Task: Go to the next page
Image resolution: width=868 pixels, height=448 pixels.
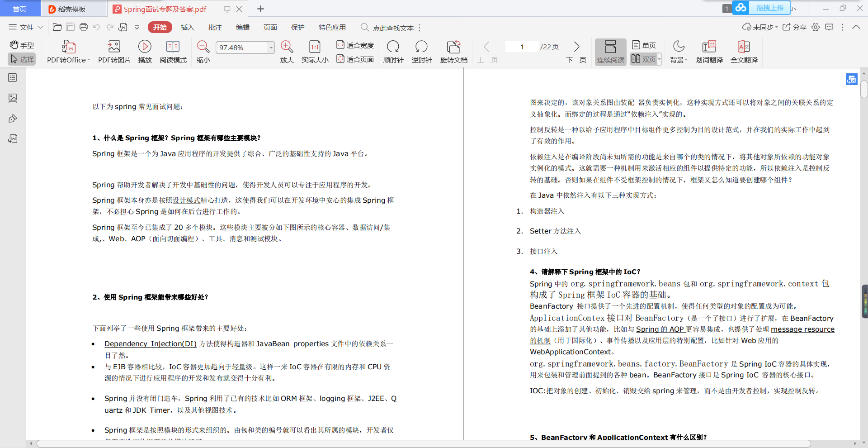Action: click(576, 52)
